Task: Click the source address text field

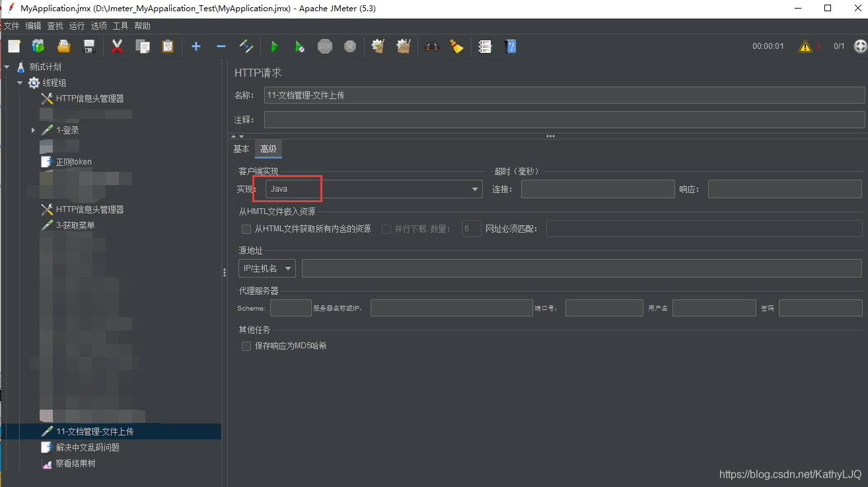Action: click(581, 268)
